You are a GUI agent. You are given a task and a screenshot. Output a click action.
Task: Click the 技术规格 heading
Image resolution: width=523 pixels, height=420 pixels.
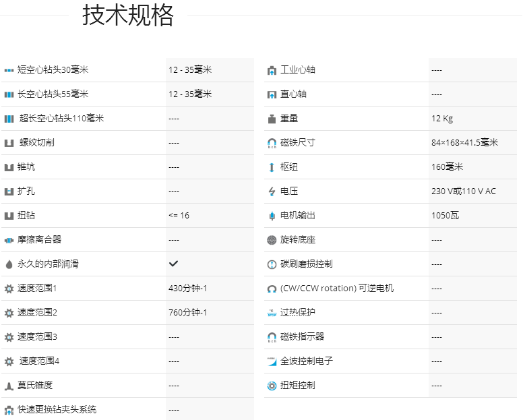click(x=128, y=16)
